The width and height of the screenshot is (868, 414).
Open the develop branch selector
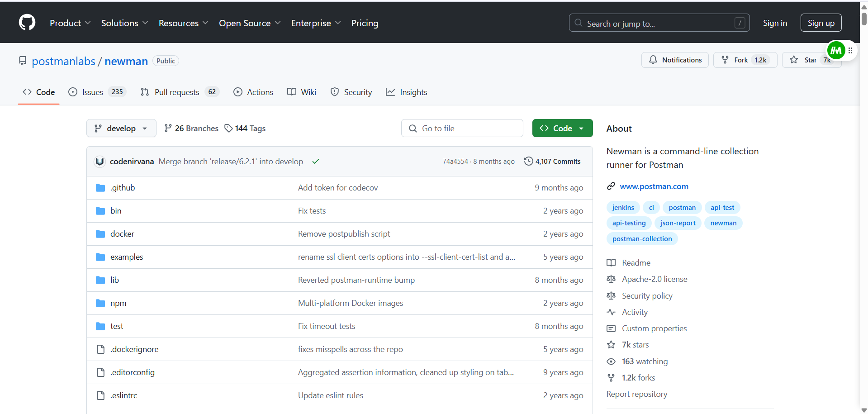[121, 128]
